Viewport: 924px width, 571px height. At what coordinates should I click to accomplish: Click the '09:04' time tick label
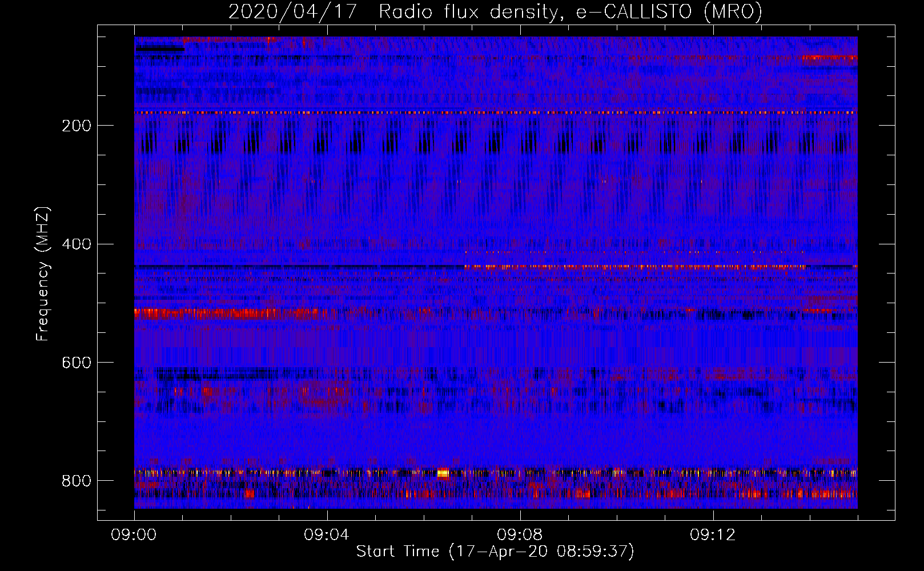point(327,535)
